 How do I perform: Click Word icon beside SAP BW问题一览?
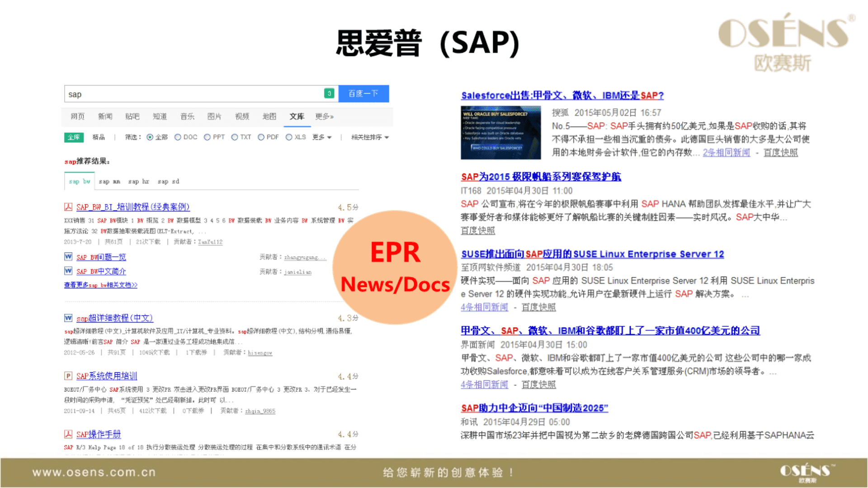[68, 257]
